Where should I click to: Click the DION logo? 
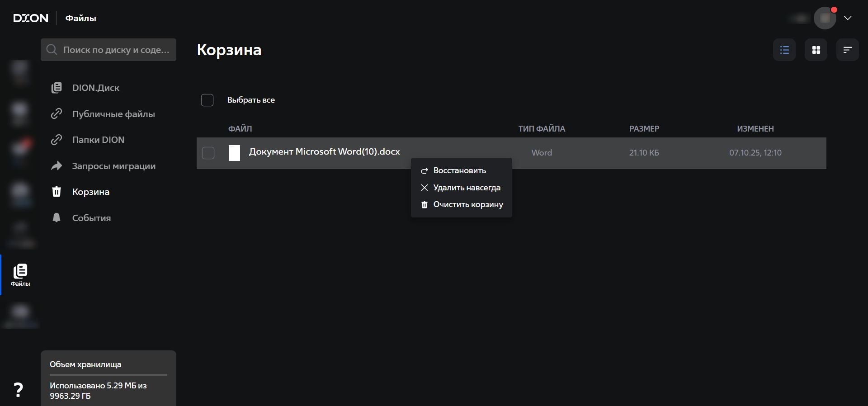point(30,18)
